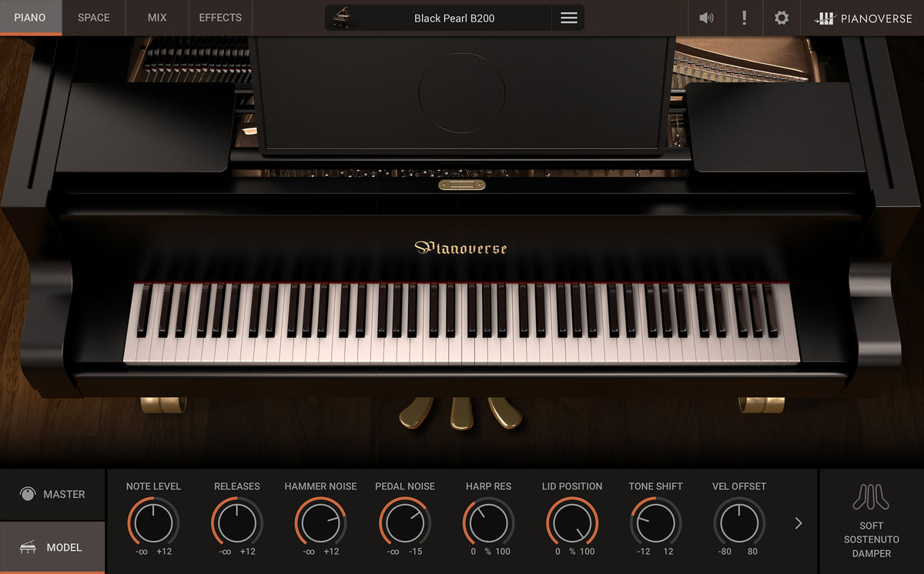The image size is (924, 574).
Task: Open the EFFECTS tab
Action: [220, 17]
